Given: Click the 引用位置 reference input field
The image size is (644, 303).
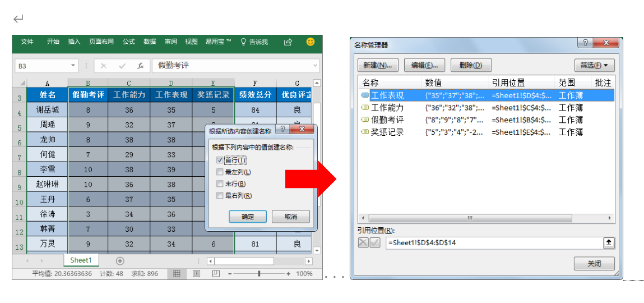Looking at the screenshot, I should point(493,243).
